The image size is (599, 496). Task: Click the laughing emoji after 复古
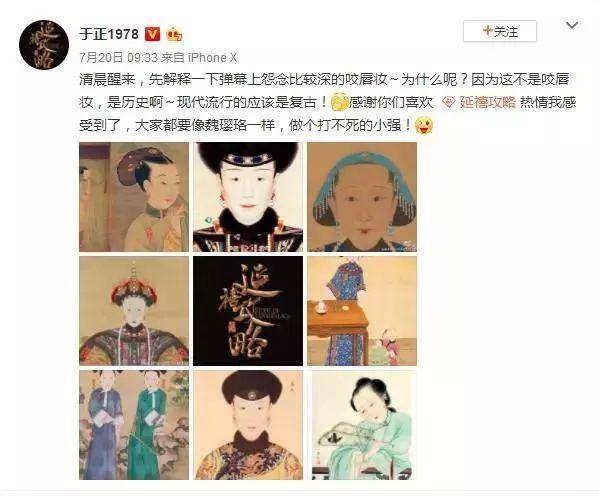pos(339,102)
